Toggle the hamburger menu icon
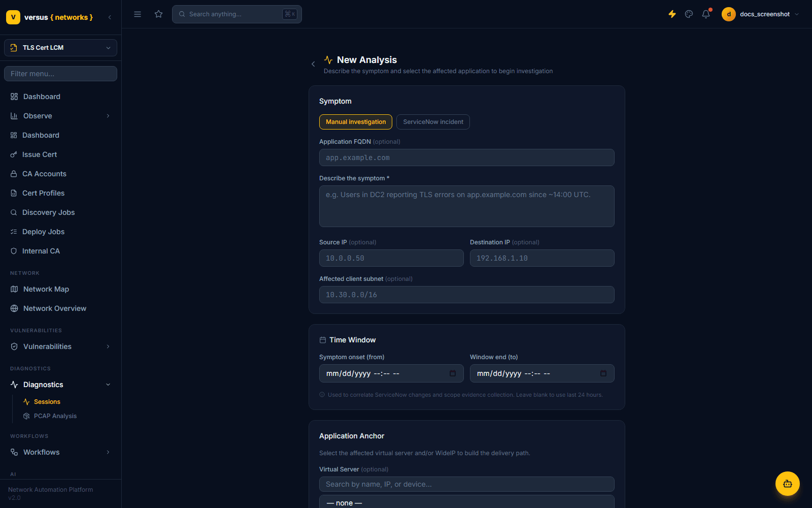Viewport: 812px width, 508px height. tap(138, 14)
